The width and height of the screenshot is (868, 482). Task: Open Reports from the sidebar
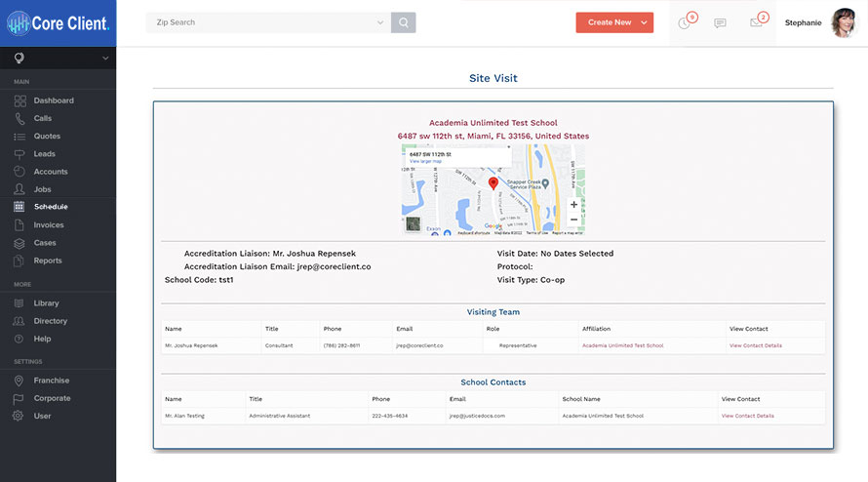[47, 261]
